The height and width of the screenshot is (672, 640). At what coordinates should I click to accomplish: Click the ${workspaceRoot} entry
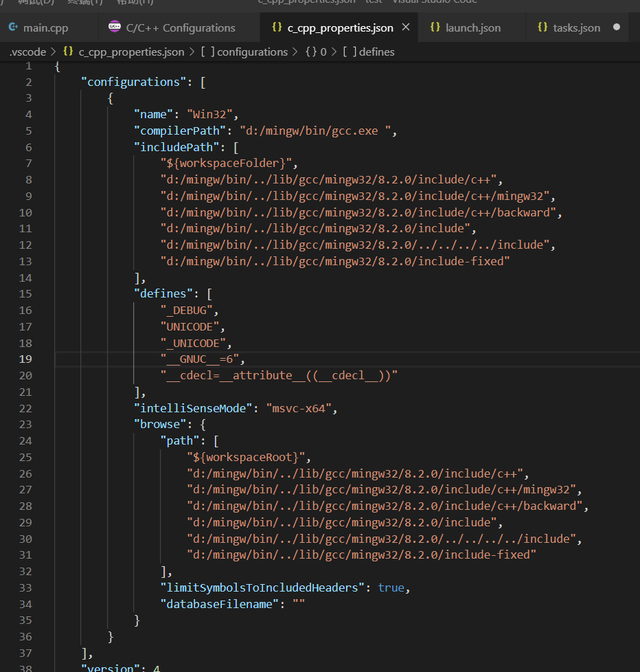coord(246,458)
